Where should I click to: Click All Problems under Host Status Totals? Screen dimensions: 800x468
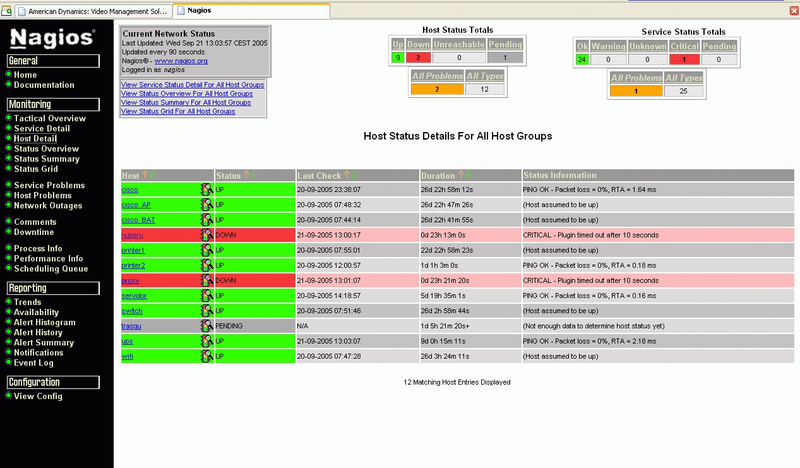click(x=437, y=76)
